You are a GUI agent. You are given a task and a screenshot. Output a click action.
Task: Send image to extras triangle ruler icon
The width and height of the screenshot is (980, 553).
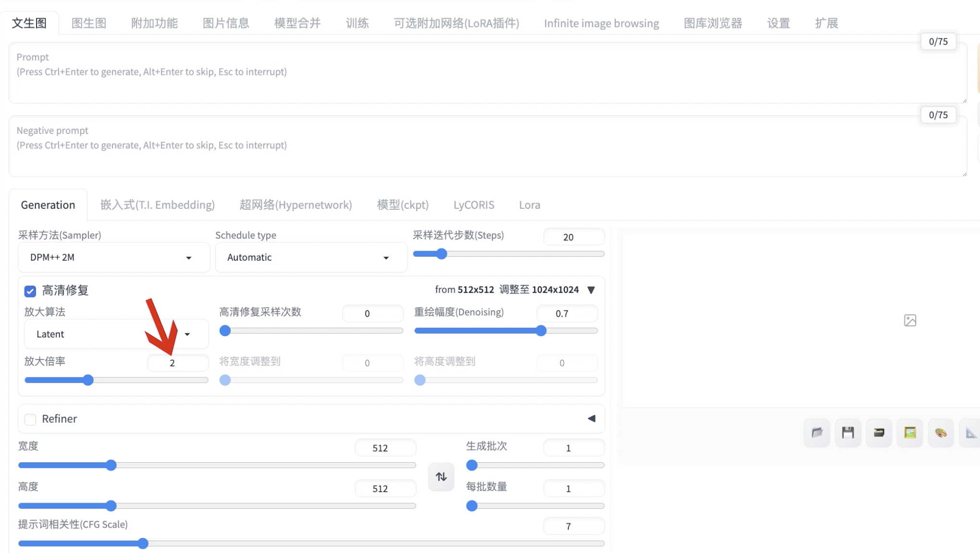pos(970,433)
